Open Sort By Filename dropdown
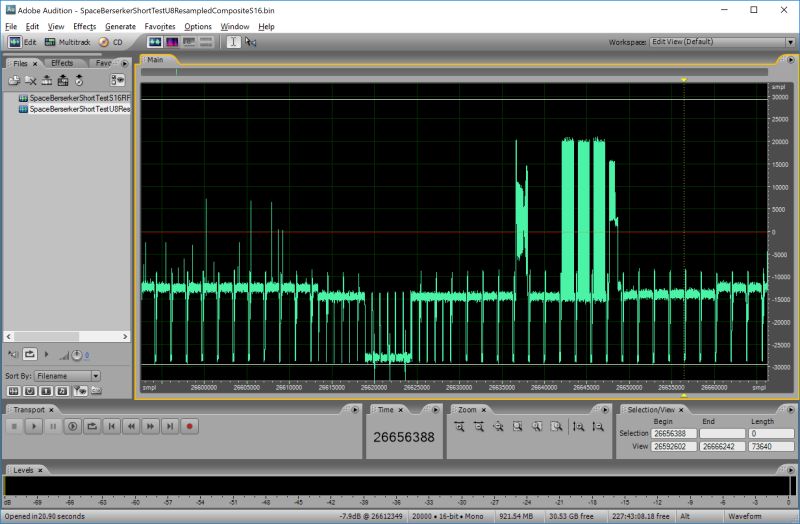This screenshot has height=524, width=800. (x=67, y=376)
